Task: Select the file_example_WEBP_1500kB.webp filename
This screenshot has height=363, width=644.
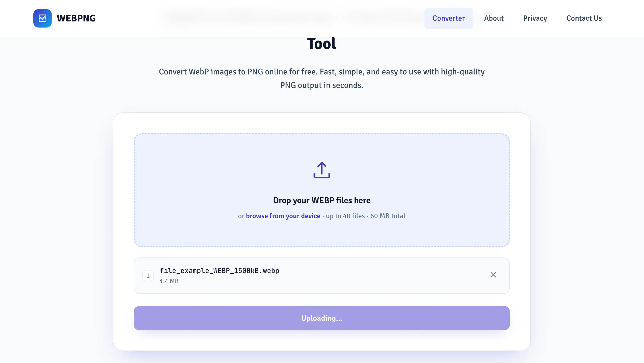Action: click(x=219, y=271)
